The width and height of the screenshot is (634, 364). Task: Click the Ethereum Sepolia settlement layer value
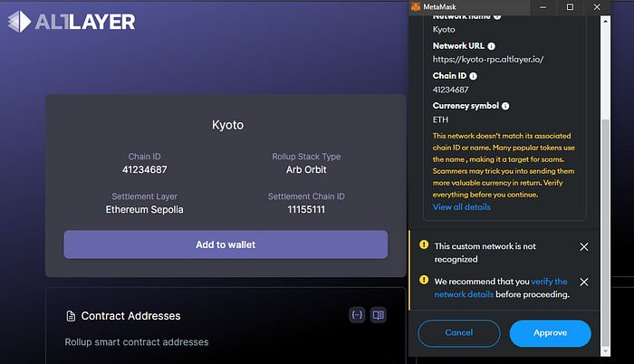click(x=144, y=209)
